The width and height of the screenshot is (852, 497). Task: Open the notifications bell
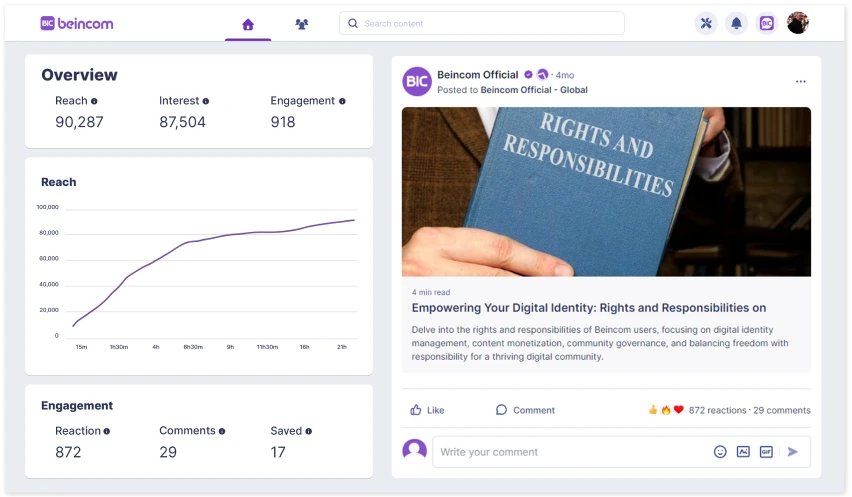pyautogui.click(x=736, y=23)
